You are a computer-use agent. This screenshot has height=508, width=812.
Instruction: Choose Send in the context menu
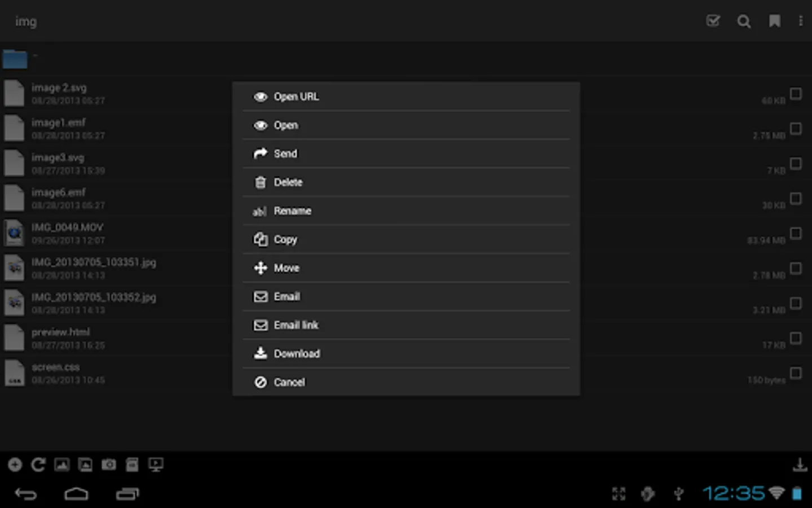(406, 154)
